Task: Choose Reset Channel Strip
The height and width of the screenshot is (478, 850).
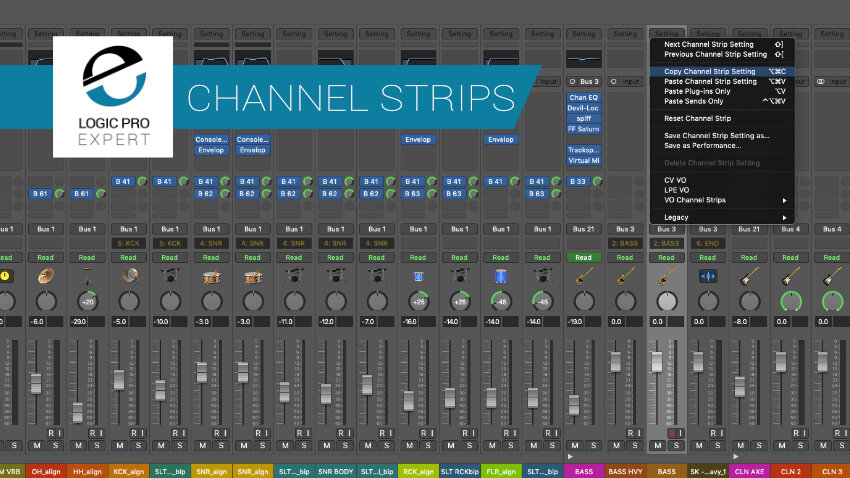Action: 722,118
